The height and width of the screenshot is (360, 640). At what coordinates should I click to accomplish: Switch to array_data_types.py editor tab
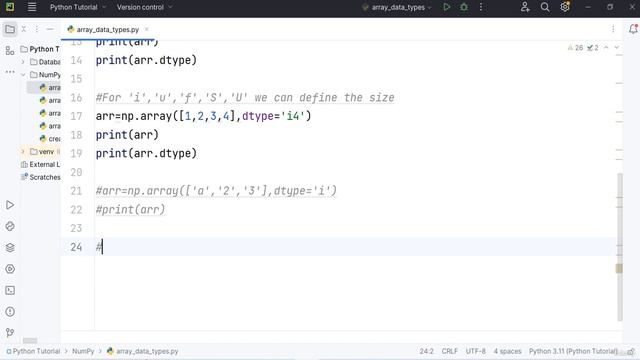(107, 29)
